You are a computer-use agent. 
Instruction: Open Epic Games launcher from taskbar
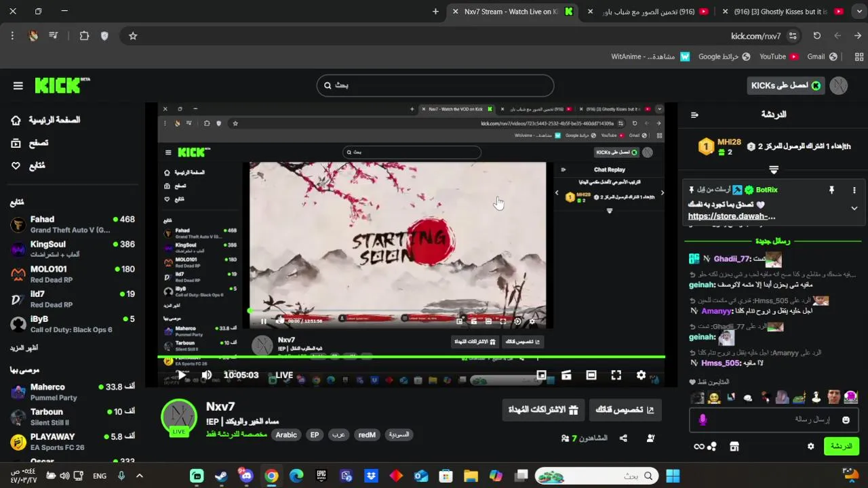[321, 476]
